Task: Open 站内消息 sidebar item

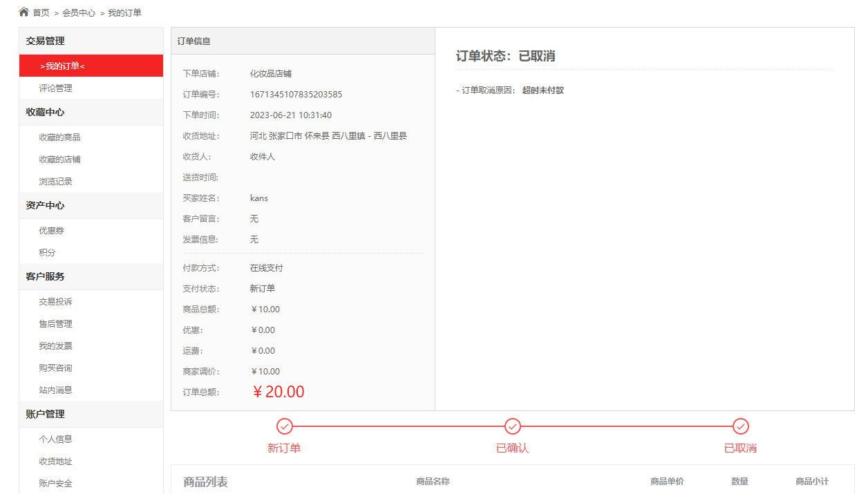Action: pyautogui.click(x=55, y=390)
